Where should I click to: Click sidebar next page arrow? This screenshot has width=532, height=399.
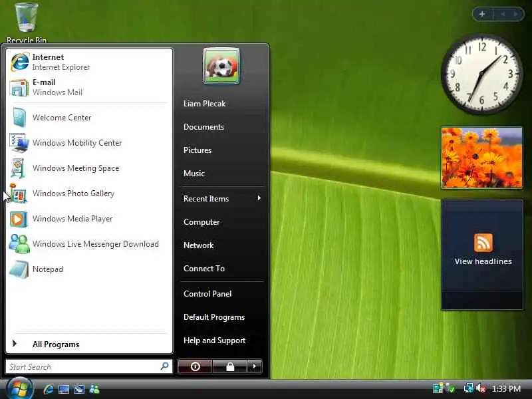516,14
